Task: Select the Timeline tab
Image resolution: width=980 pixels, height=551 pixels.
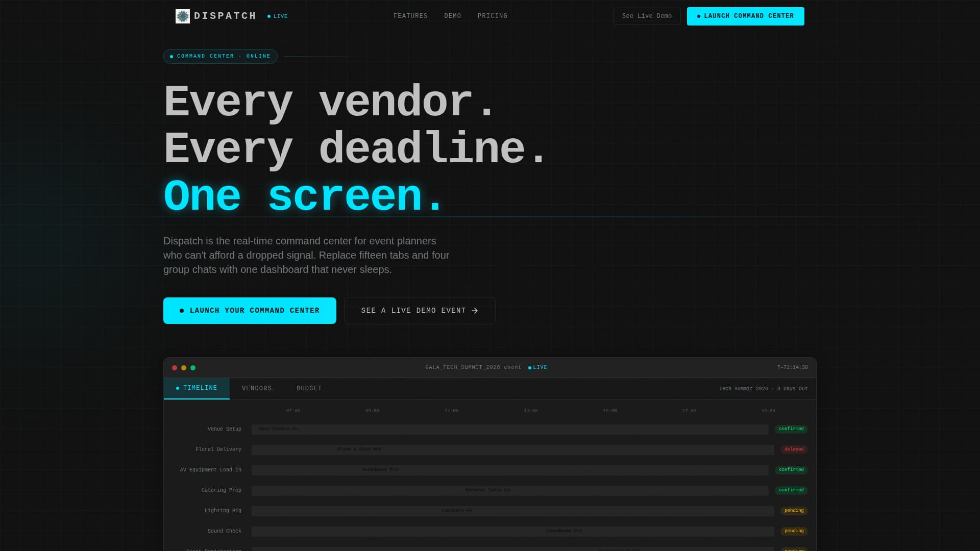Action: [197, 388]
